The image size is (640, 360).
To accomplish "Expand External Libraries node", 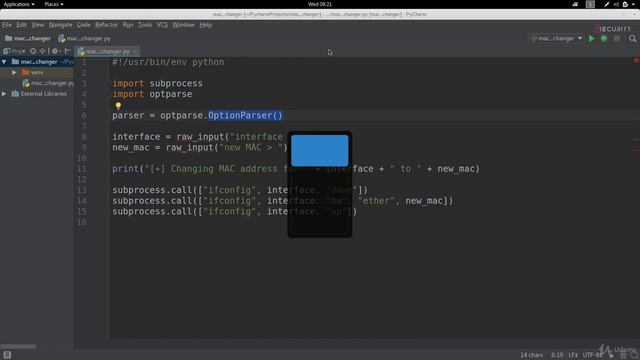I will point(4,93).
